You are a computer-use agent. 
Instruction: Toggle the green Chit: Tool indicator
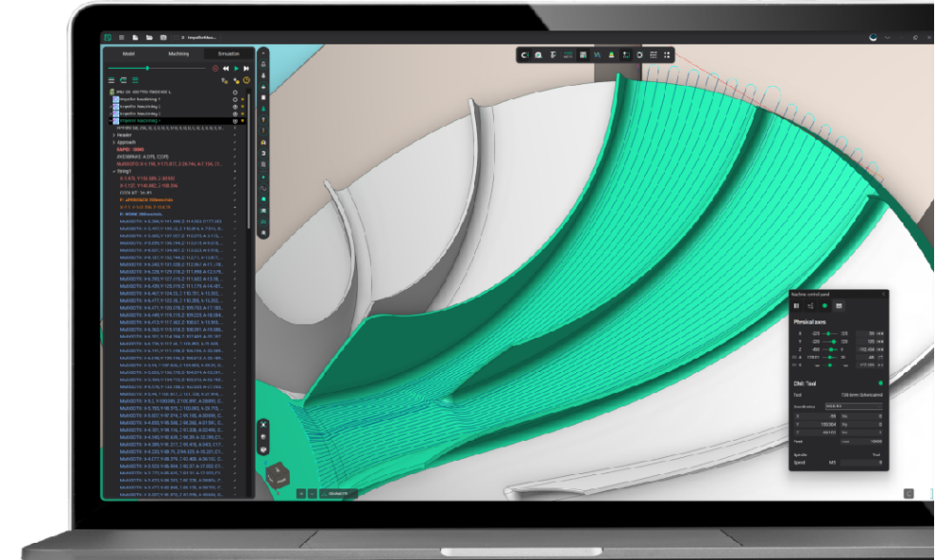880,383
